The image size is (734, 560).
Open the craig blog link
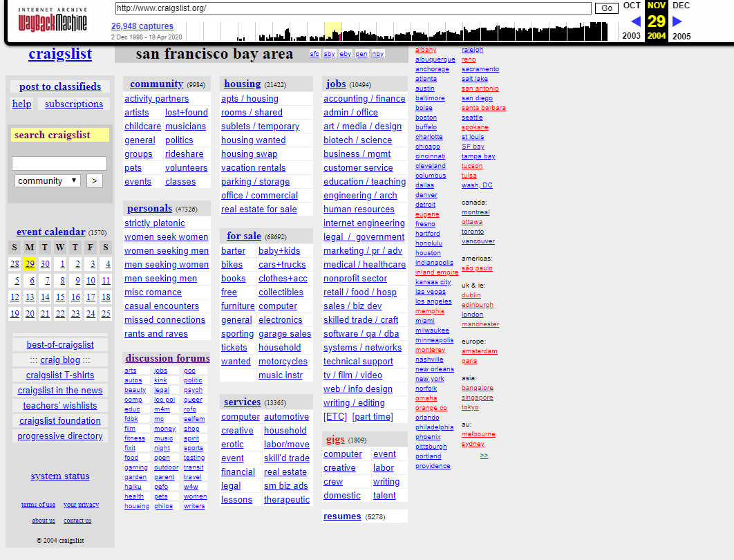[x=60, y=360]
